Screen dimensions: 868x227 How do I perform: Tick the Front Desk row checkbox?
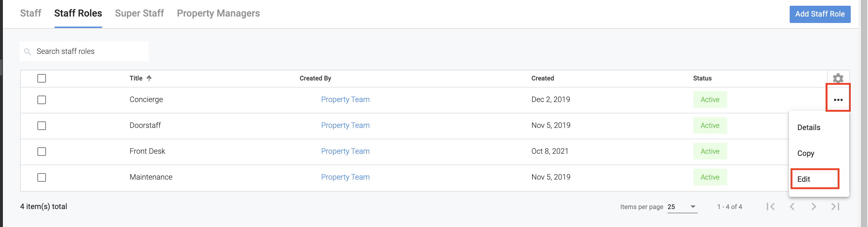(x=42, y=152)
